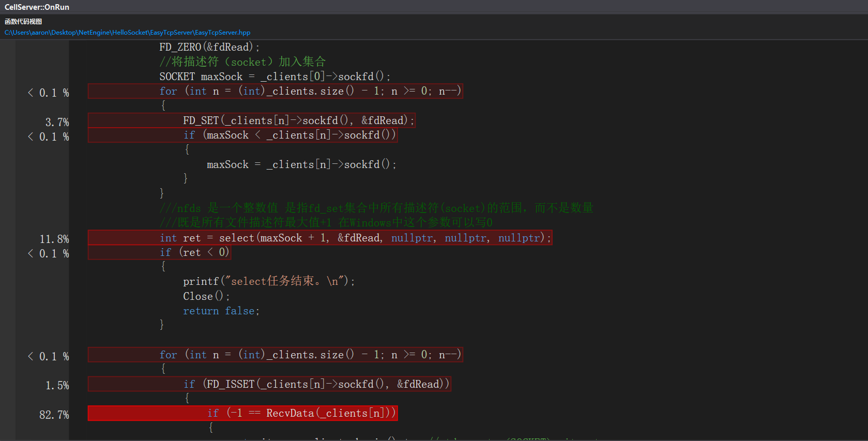Click the FD_SET(_clients[n]->sockfd(), &fdRead) line
868x441 pixels.
tap(251, 120)
